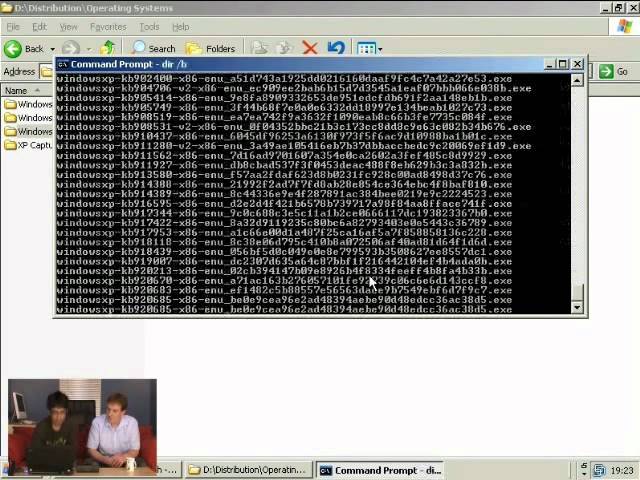Click Command Prompt scrollbar down arrow
Image resolution: width=640 pixels, height=480 pixels.
click(577, 307)
